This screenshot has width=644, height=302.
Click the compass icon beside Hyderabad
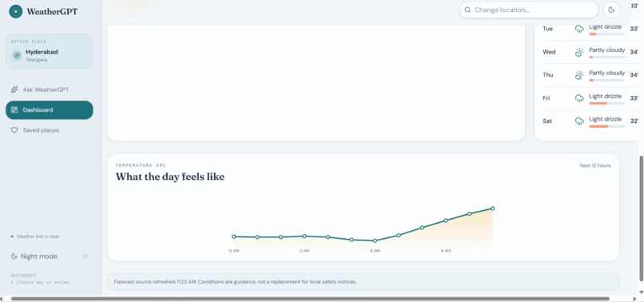pos(17,55)
